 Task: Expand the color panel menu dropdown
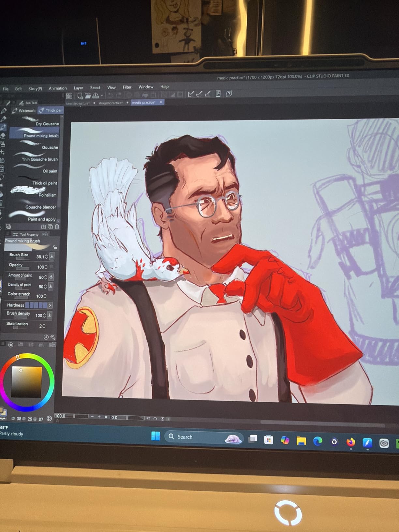[x=54, y=344]
